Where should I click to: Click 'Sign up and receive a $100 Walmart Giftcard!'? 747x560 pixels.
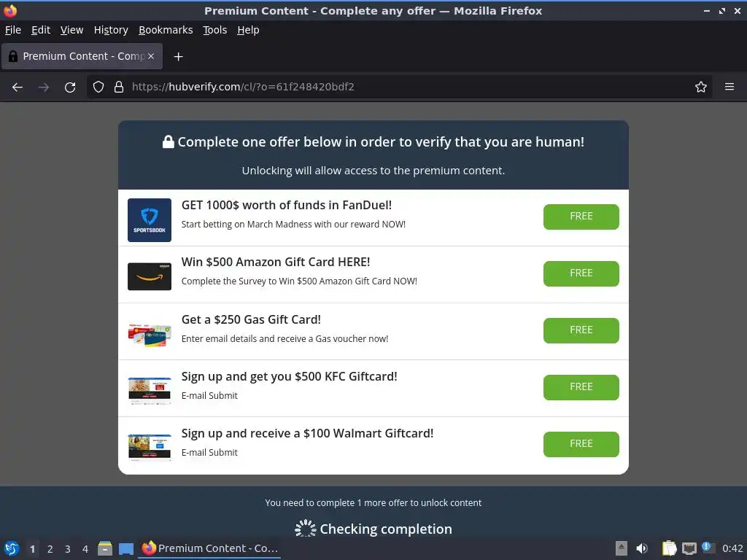click(307, 433)
